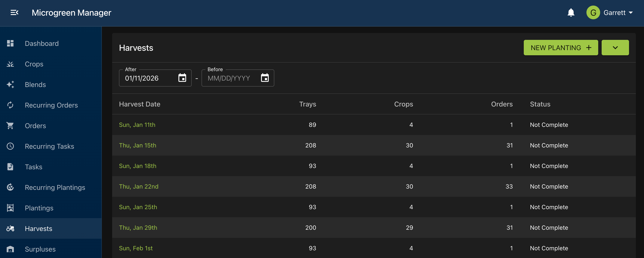
Task: Open the Thu, Jan 29th harvest
Action: (138, 227)
